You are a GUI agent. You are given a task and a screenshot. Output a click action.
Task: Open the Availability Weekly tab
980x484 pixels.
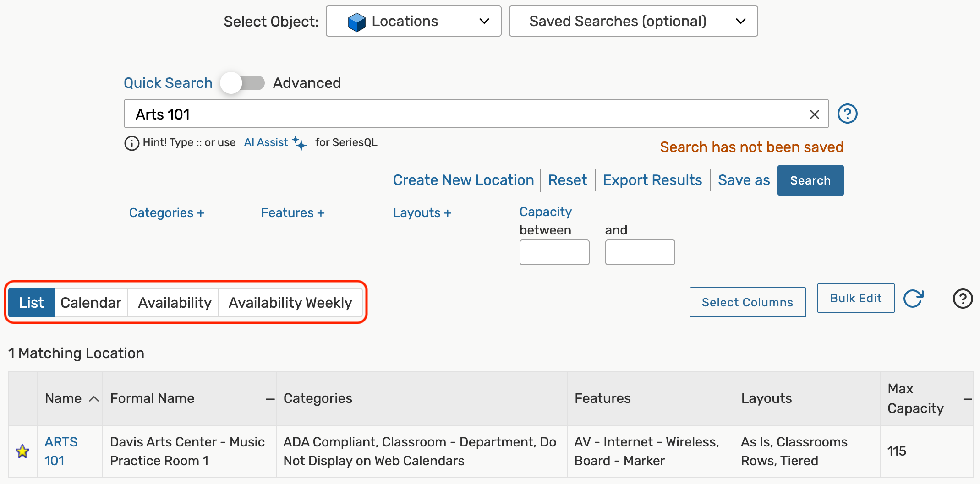(290, 302)
